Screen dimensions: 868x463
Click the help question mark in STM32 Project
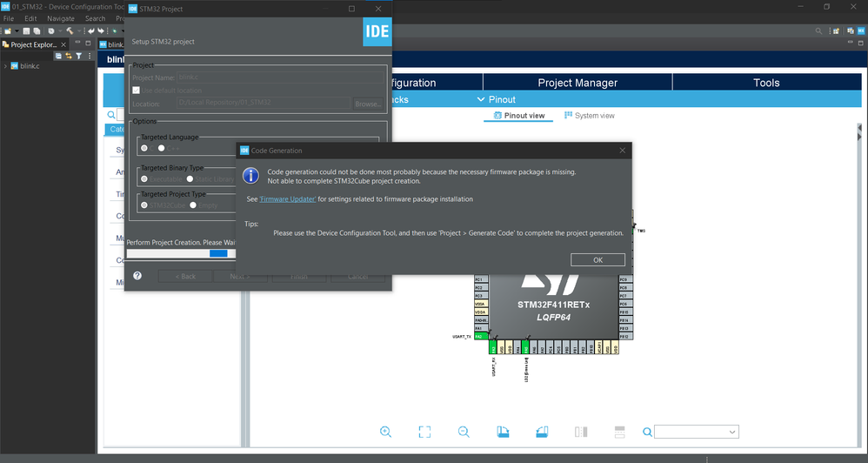click(137, 275)
